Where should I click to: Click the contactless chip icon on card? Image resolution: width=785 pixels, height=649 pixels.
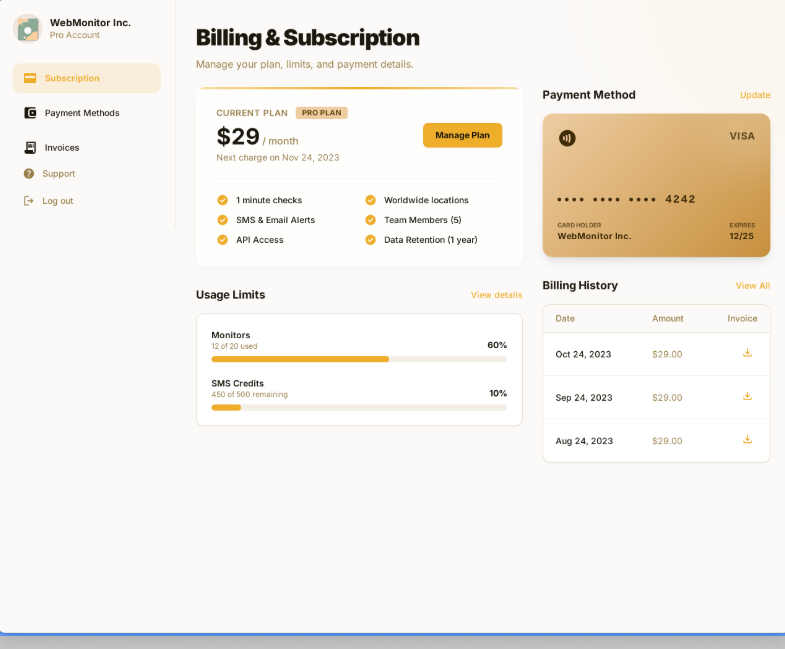point(567,138)
